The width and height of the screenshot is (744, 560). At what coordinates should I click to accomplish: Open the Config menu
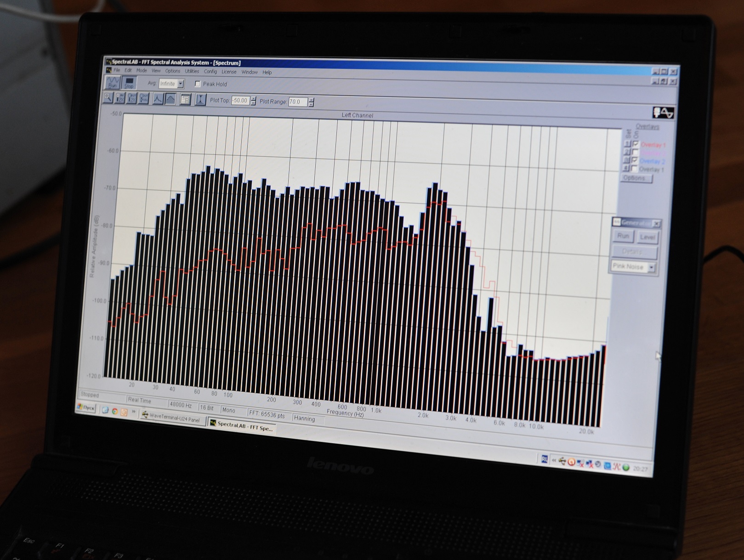[x=210, y=72]
